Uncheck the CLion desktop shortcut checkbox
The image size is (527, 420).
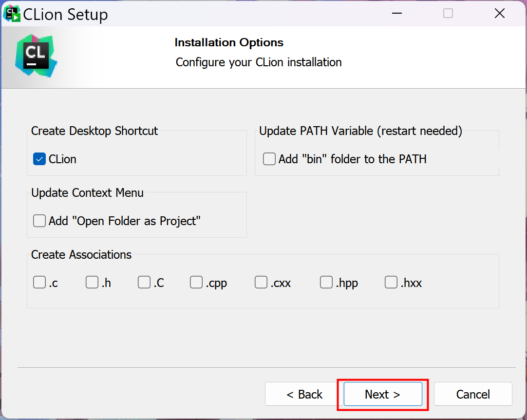point(39,159)
